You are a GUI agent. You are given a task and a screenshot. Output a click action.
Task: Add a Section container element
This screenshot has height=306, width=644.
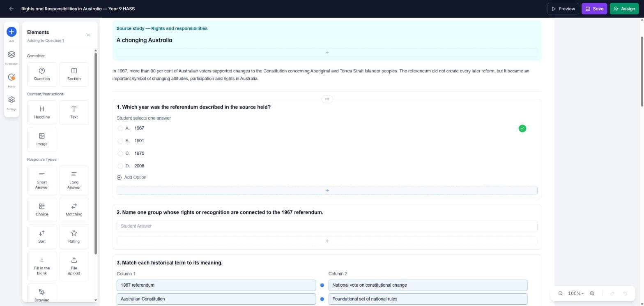tap(74, 74)
